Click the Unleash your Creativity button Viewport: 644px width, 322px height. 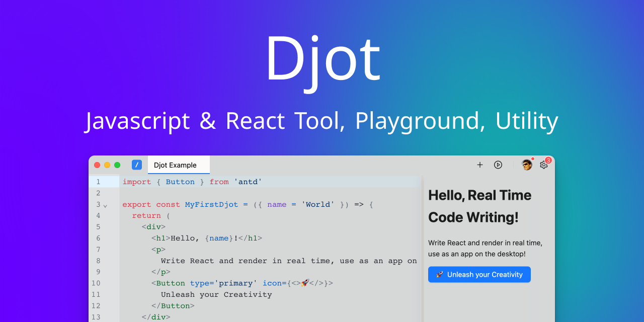pos(479,275)
